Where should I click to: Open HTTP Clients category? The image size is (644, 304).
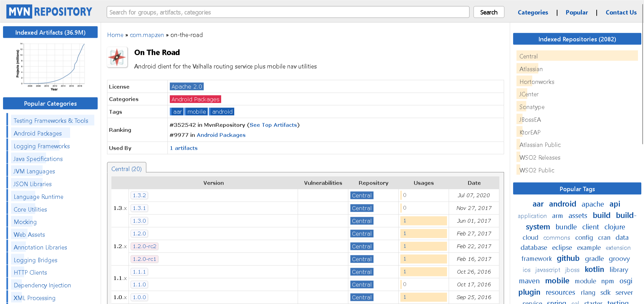[30, 272]
